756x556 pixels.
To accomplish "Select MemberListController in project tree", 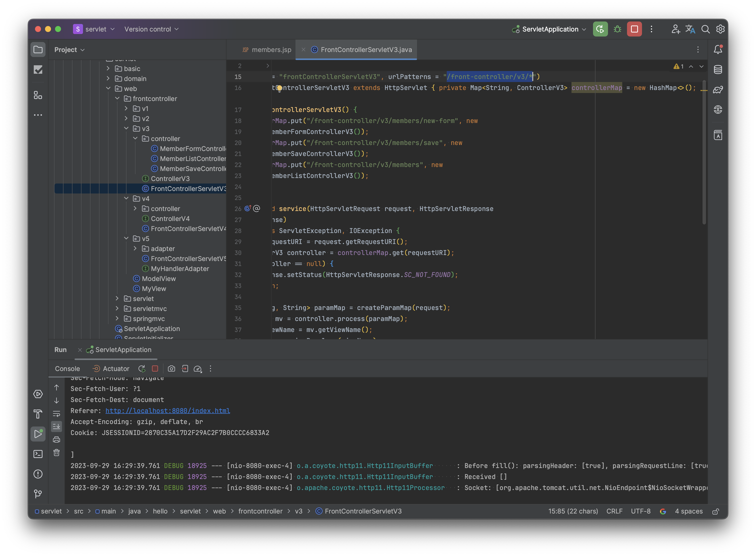I will pos(188,158).
